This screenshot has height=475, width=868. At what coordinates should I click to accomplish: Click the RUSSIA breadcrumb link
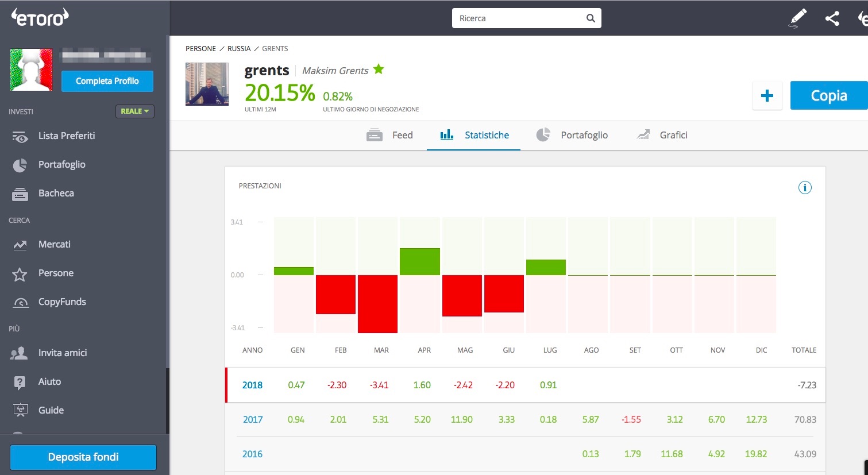pos(239,49)
